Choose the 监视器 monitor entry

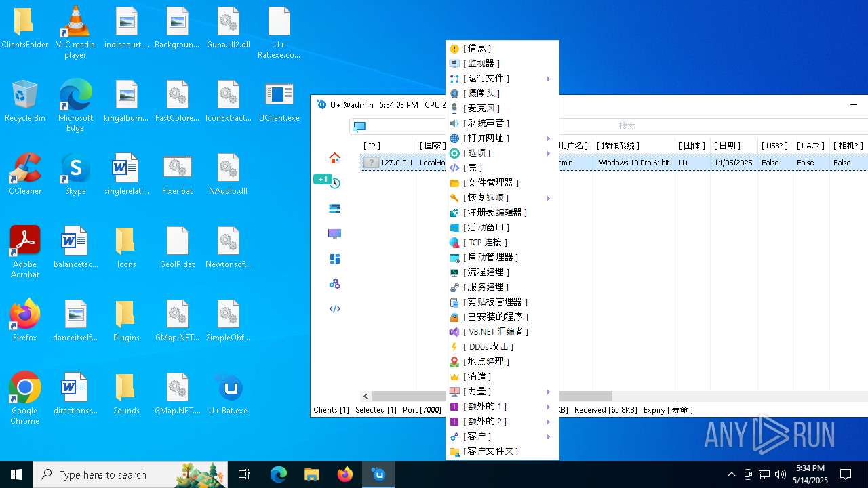(502, 64)
